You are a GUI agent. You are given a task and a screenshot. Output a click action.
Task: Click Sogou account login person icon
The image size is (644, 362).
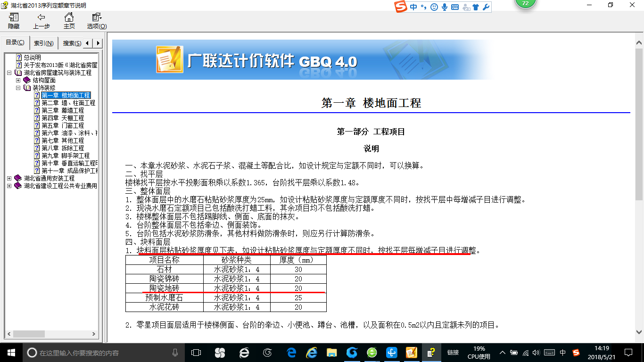466,7
